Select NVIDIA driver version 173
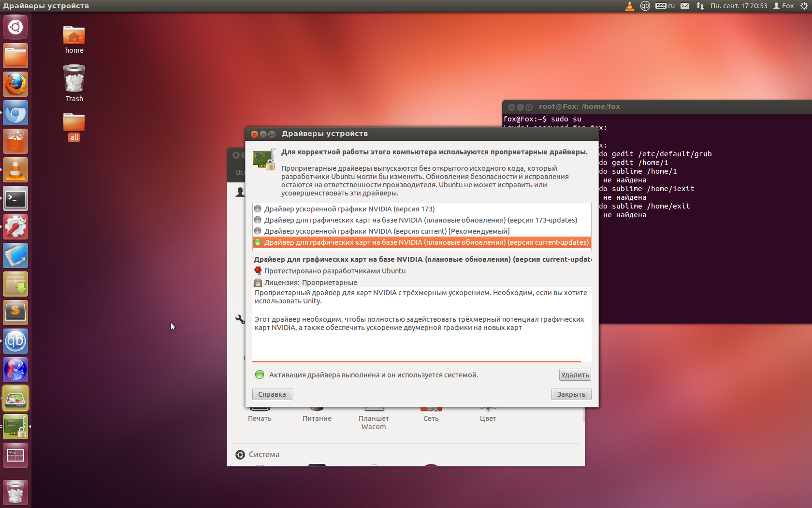The height and width of the screenshot is (508, 812). pyautogui.click(x=421, y=209)
